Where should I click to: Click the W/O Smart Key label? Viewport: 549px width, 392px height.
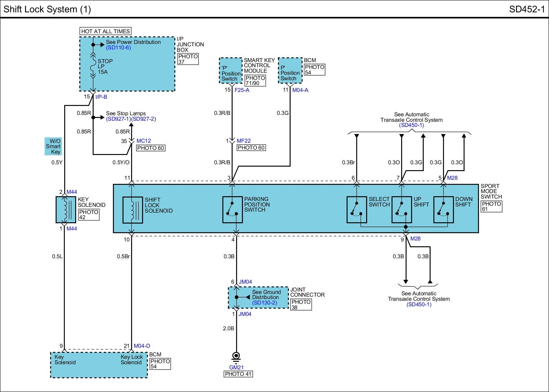pyautogui.click(x=54, y=146)
